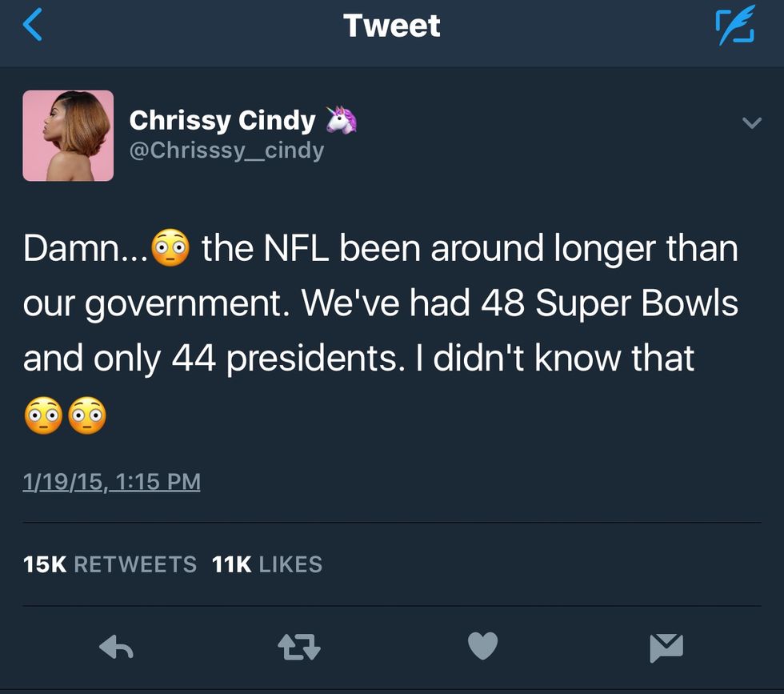Viewport: 784px width, 694px height.
Task: Share the tweet via the envelope icon
Action: click(x=666, y=647)
